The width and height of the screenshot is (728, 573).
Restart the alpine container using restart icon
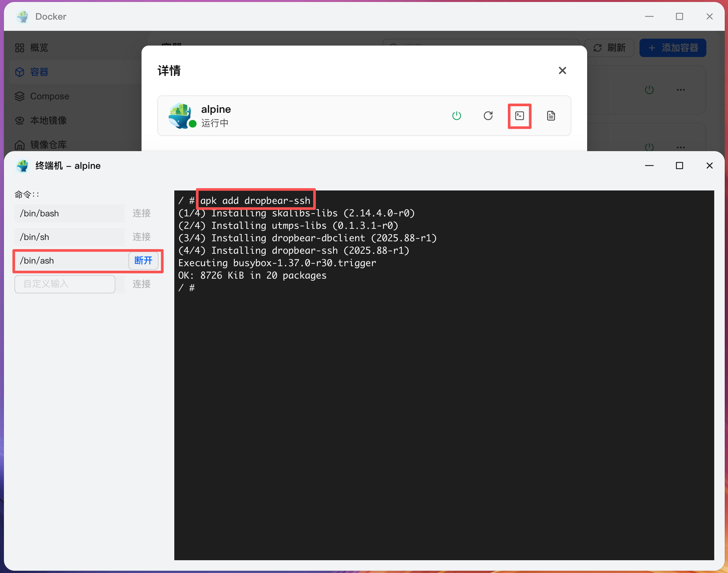(488, 116)
